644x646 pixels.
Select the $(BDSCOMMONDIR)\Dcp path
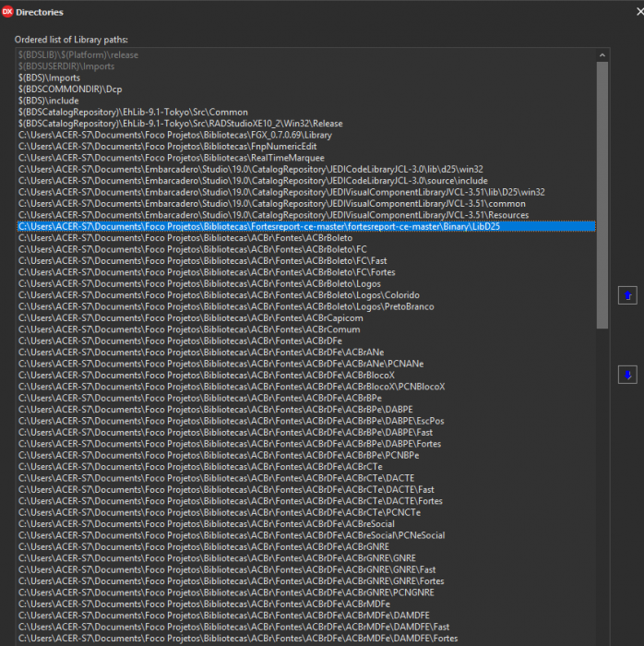[x=306, y=90]
